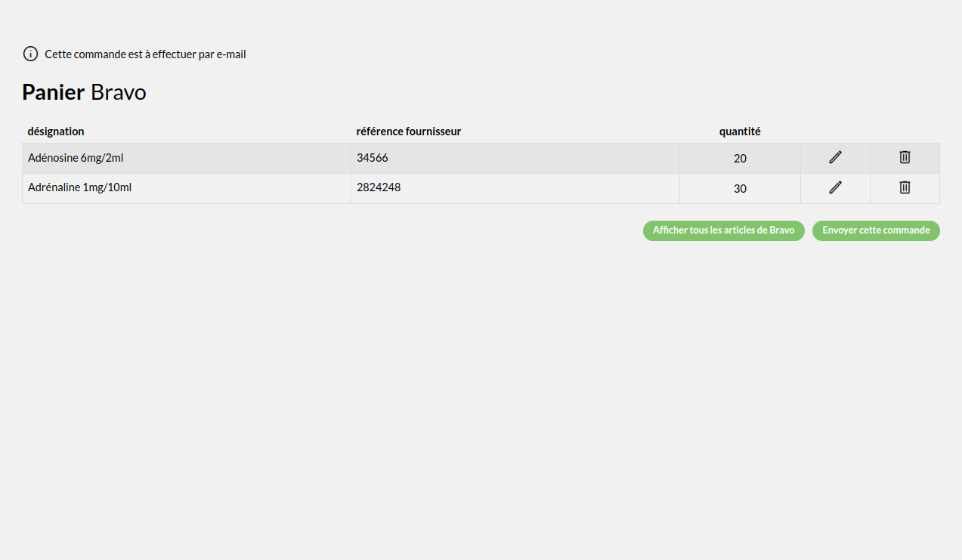Click the quantity 30 cell
Screen dimensions: 962x560
click(740, 189)
